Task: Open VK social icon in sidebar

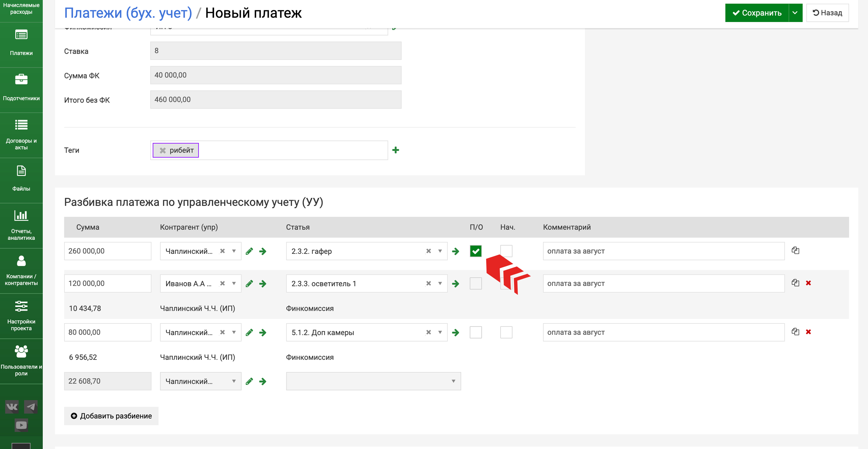Action: pos(12,407)
